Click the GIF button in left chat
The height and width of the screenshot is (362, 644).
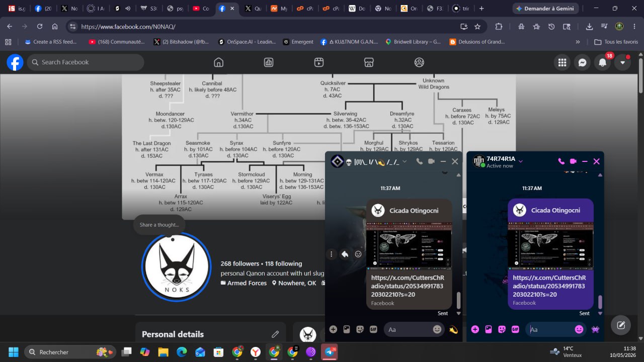373,329
